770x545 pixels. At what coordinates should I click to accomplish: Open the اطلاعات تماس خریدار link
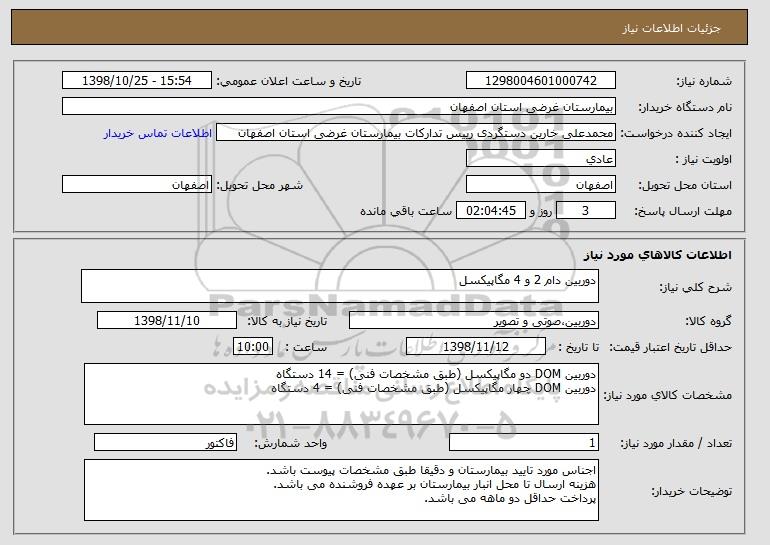tap(158, 133)
